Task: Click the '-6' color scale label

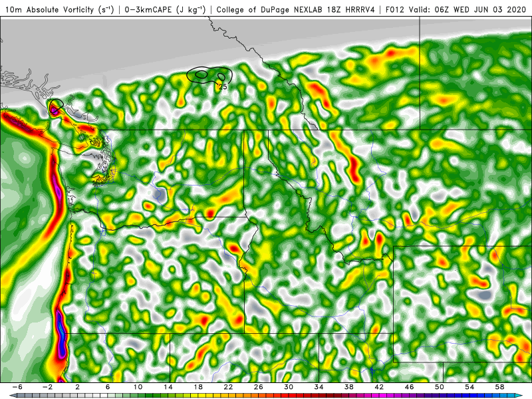Action: coord(17,387)
